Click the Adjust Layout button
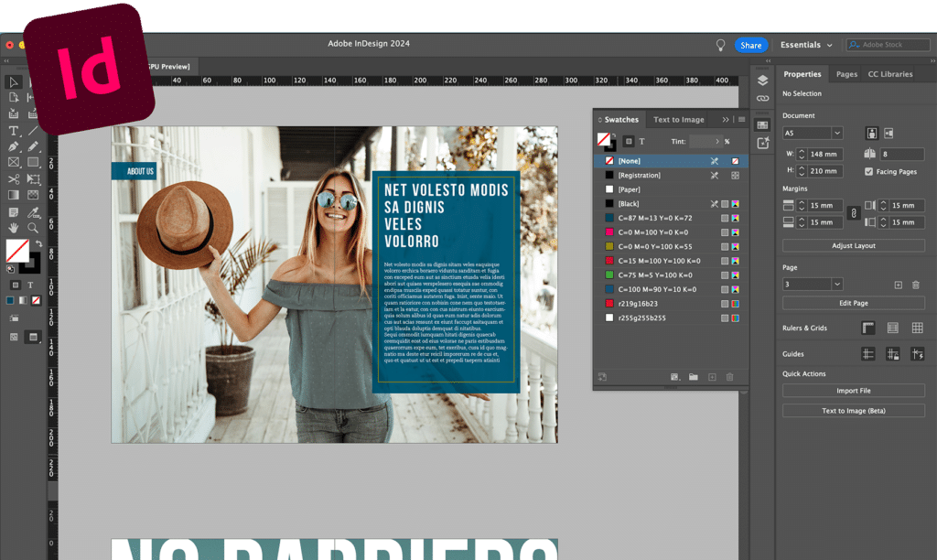Image resolution: width=937 pixels, height=560 pixels. pos(854,245)
